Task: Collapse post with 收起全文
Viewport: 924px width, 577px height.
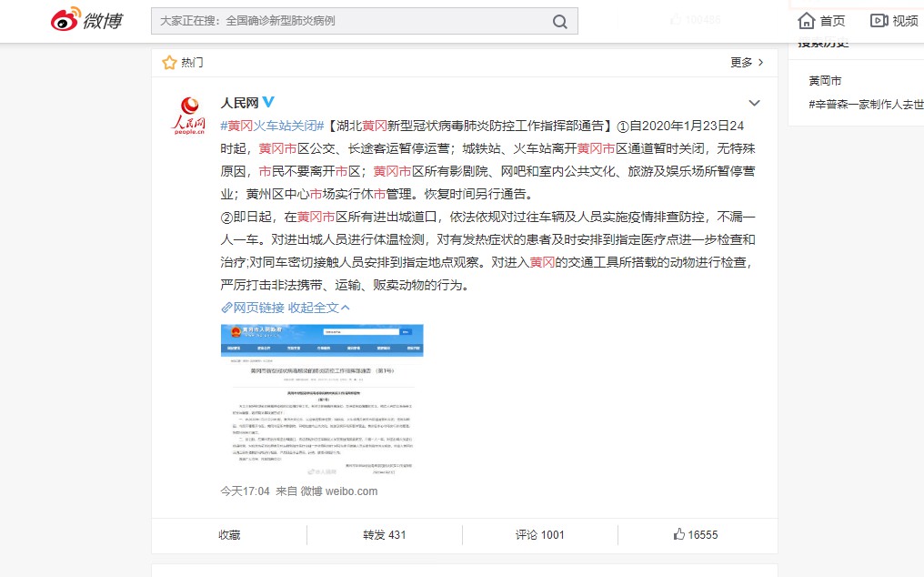Action: coord(319,308)
